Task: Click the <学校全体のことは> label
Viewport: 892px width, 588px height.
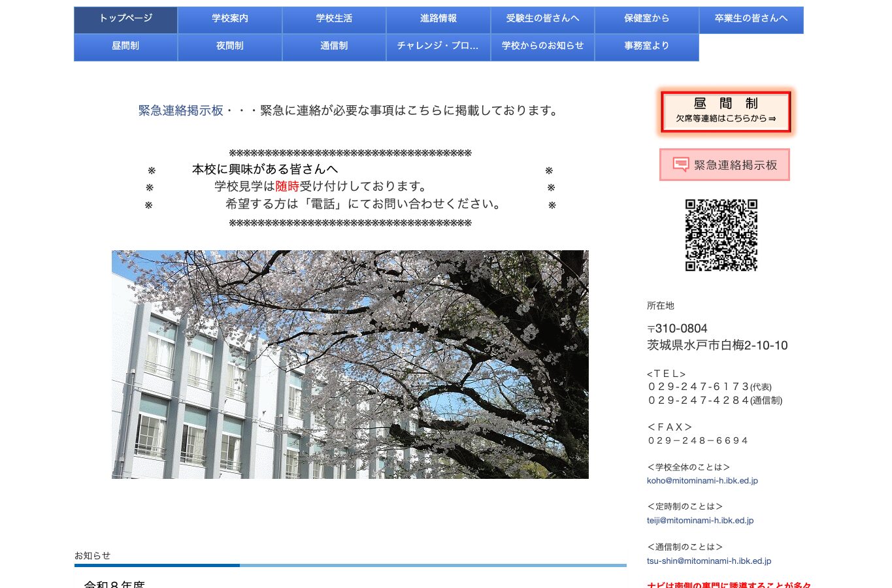Action: (689, 467)
